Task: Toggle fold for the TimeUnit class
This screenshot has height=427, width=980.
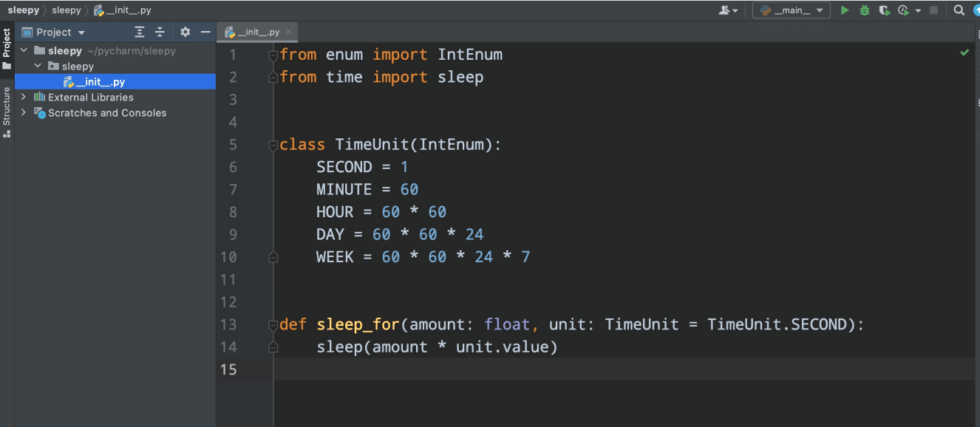Action: click(x=273, y=145)
